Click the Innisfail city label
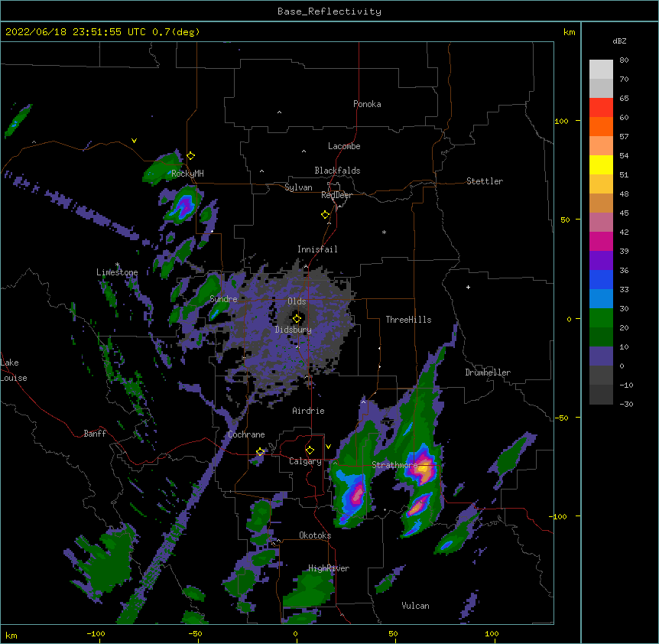This screenshot has width=659, height=644. tap(317, 249)
